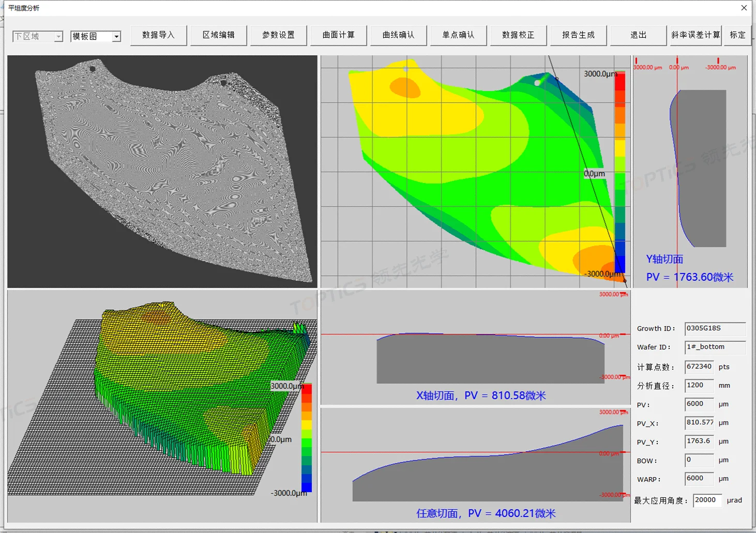Click the X轴切面 profile chart
This screenshot has height=533, width=756.
[x=475, y=347]
